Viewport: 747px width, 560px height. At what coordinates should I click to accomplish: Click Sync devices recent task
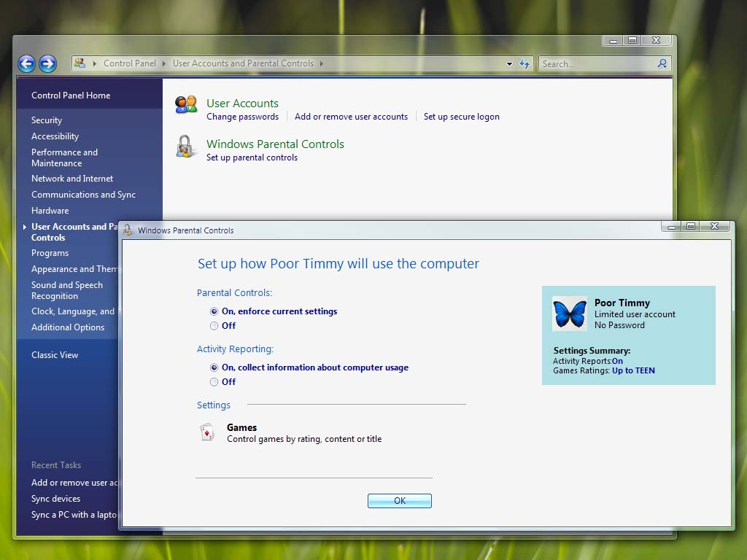[x=55, y=499]
